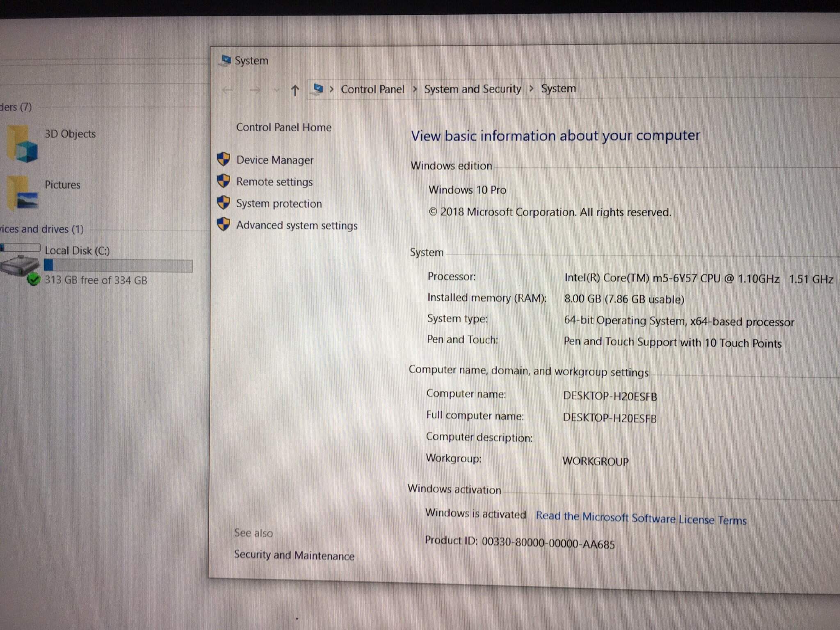
Task: Click the Up arrow navigation button
Action: tap(295, 90)
